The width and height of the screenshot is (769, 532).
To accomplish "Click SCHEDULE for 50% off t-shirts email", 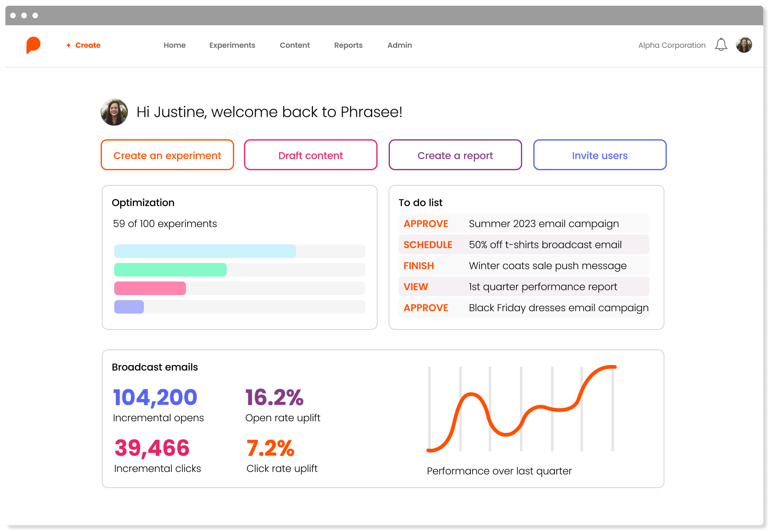I will click(428, 245).
